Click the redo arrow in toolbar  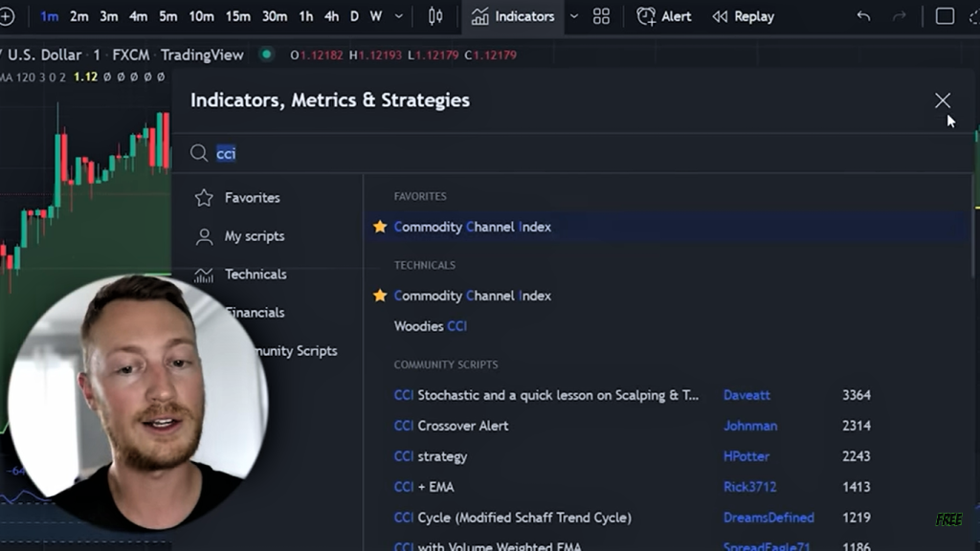tap(899, 16)
